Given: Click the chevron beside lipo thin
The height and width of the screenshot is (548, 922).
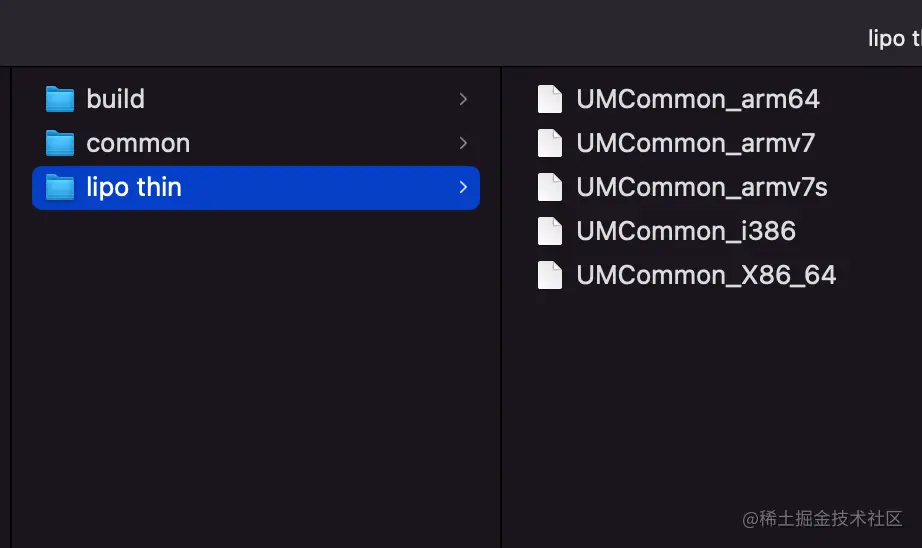Looking at the screenshot, I should pos(463,187).
